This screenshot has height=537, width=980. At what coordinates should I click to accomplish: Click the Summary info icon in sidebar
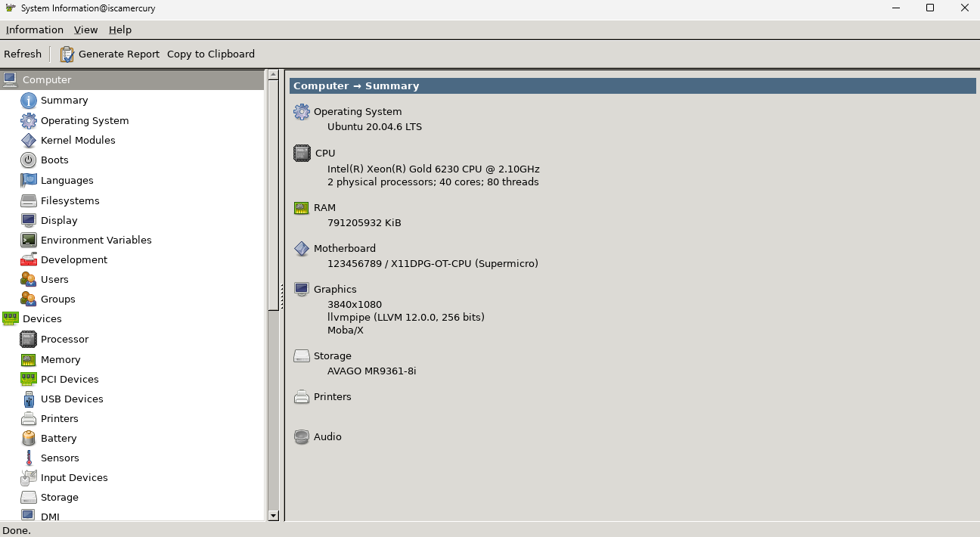(x=28, y=101)
